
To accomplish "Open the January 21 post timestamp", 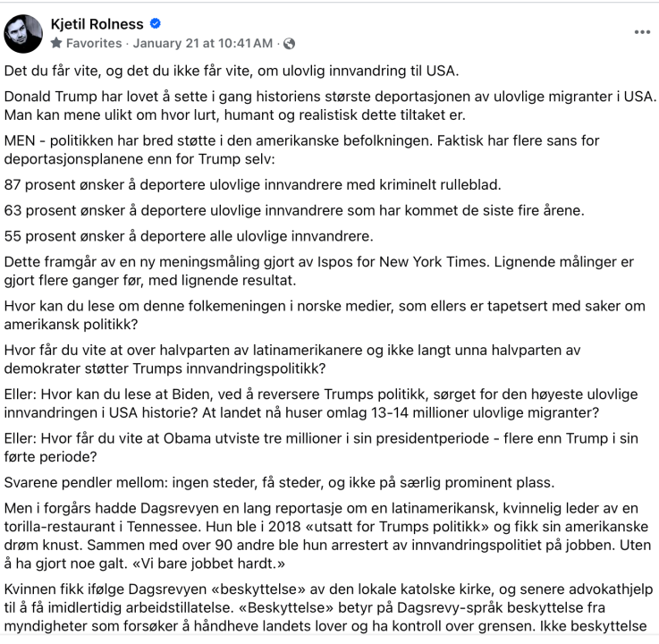I will click(x=203, y=43).
